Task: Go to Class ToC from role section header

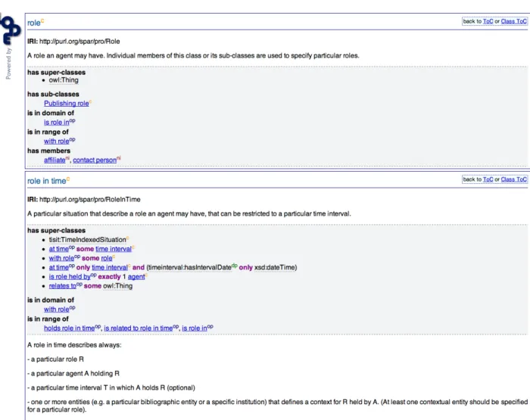Action: (x=513, y=21)
